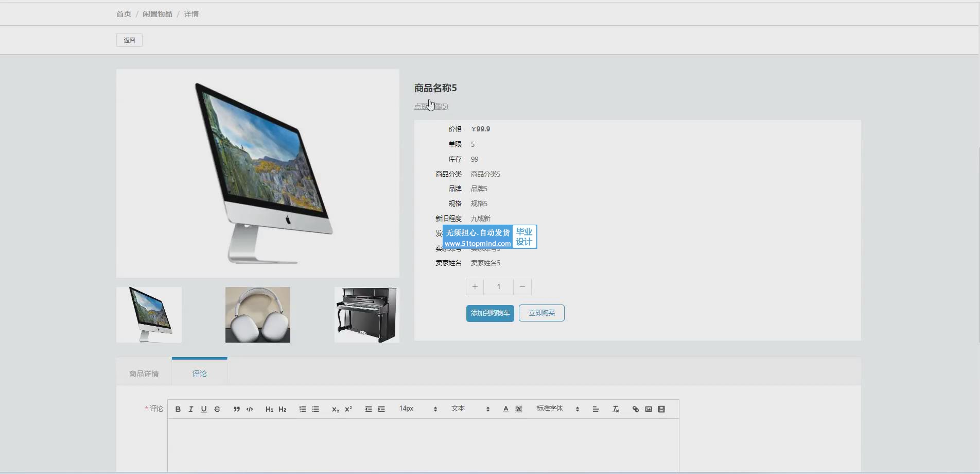980x474 pixels.
Task: Apply Heading 1 style
Action: click(x=269, y=409)
